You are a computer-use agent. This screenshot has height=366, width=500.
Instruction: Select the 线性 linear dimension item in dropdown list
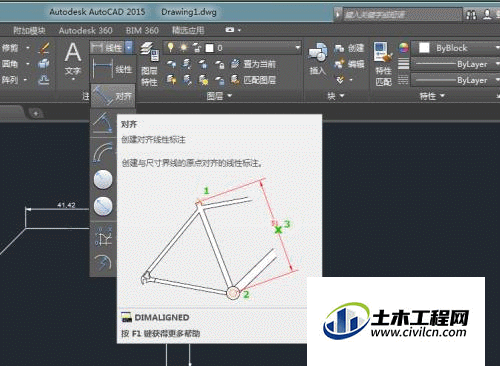pos(113,69)
